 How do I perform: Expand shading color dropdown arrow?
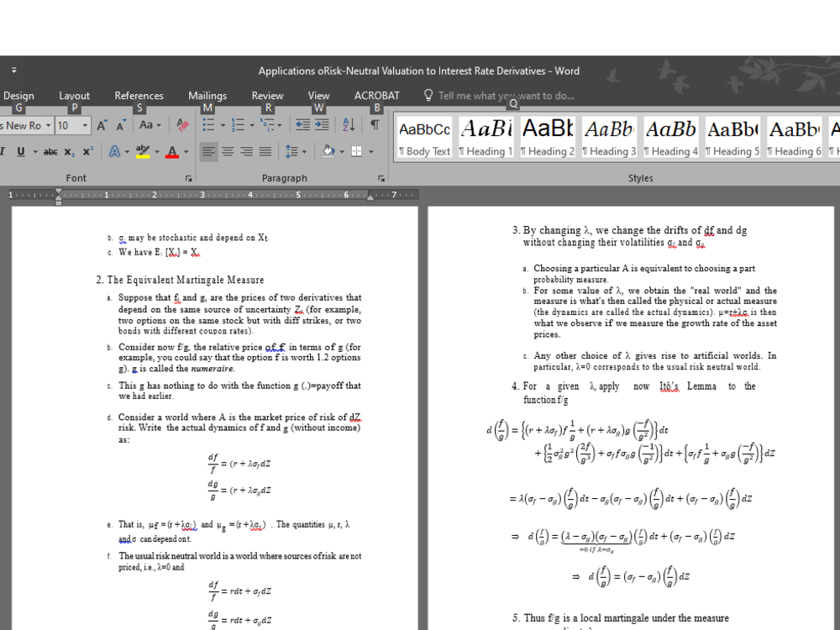pyautogui.click(x=343, y=152)
